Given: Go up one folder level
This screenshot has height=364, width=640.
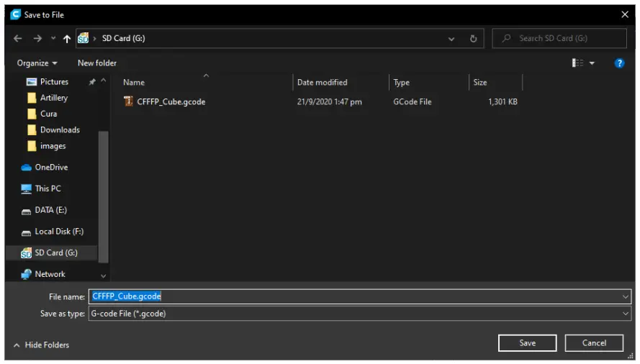Looking at the screenshot, I should click(67, 39).
